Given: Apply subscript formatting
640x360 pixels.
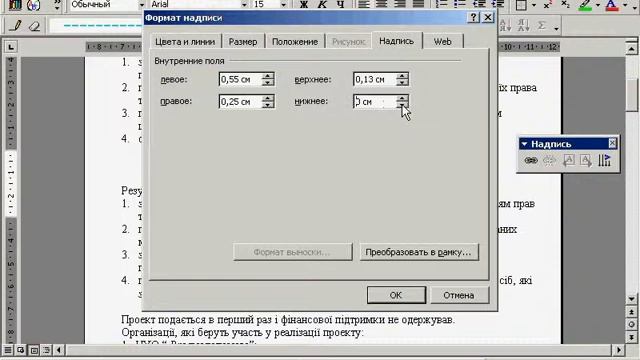Looking at the screenshot, I should click(566, 4).
